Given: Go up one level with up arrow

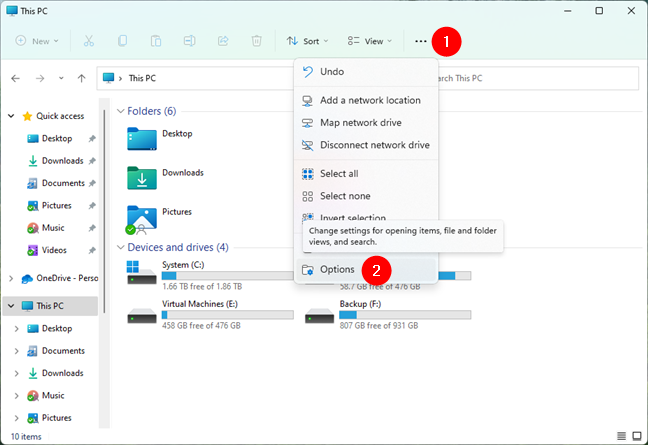Looking at the screenshot, I should click(81, 78).
